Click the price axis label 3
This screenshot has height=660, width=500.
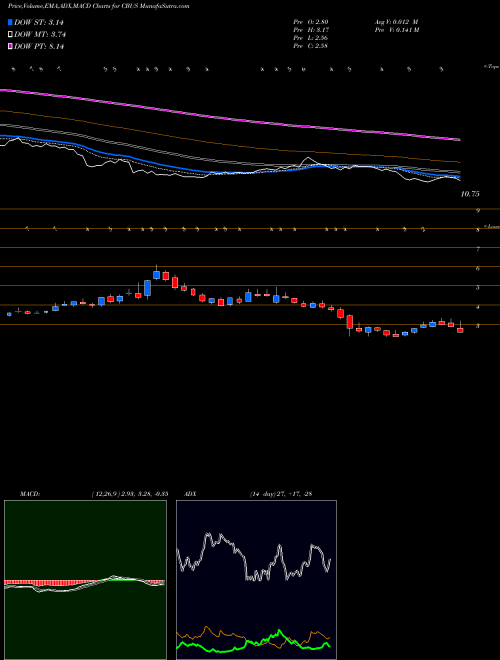(x=478, y=326)
